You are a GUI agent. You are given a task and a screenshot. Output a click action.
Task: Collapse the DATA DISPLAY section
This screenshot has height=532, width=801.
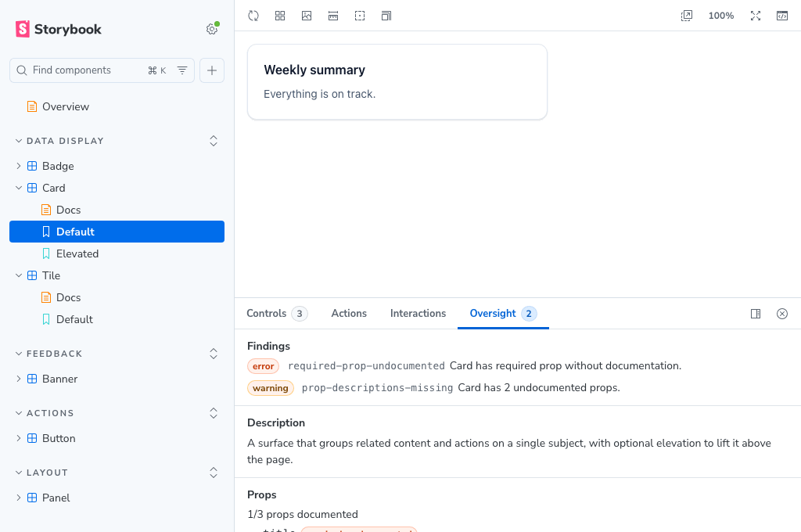59,141
